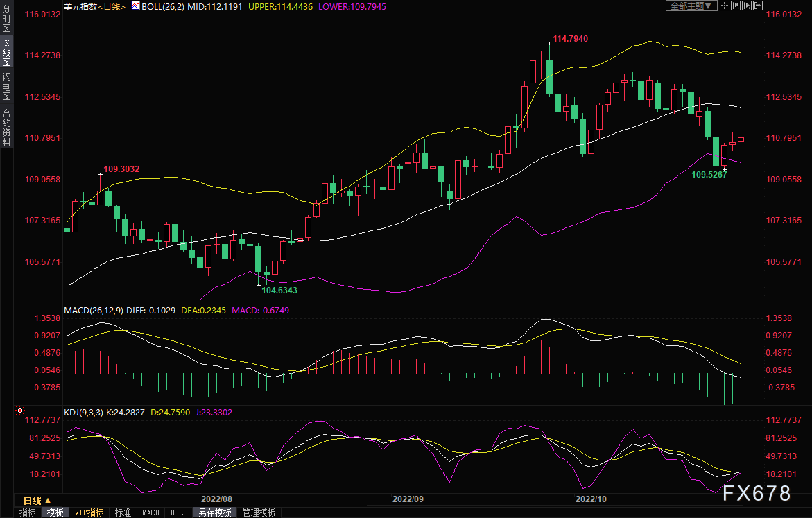812x518 pixels.
Task: Click the VIP指标 tab
Action: pyautogui.click(x=89, y=512)
